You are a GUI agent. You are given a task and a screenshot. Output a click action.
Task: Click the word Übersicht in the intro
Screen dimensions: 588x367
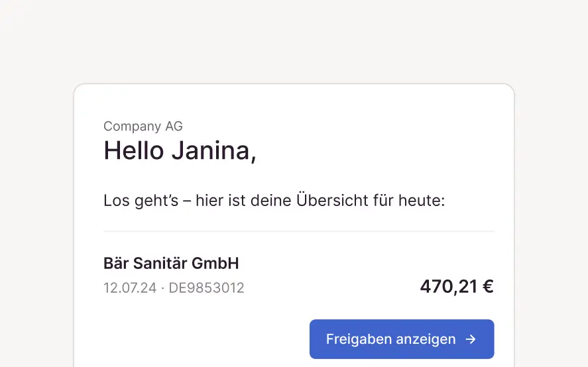point(328,200)
